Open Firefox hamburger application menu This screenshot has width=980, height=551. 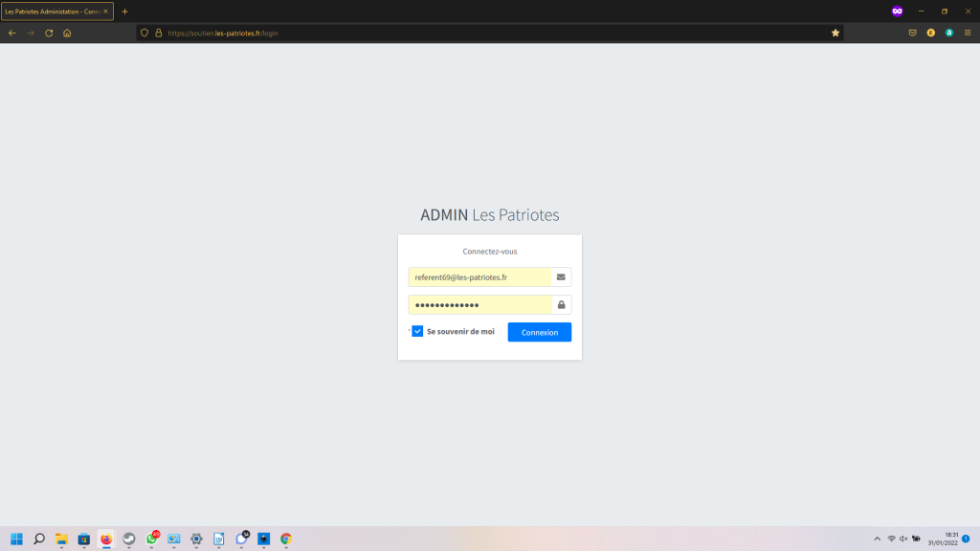point(967,33)
